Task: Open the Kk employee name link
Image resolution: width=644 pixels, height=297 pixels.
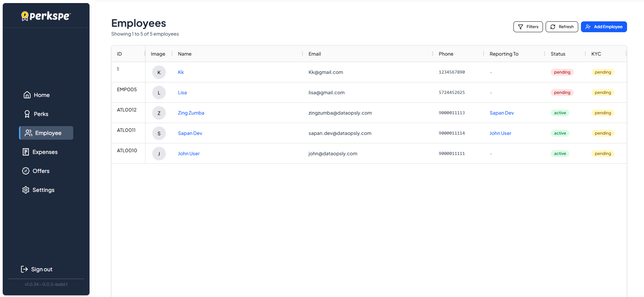Action: tap(181, 72)
